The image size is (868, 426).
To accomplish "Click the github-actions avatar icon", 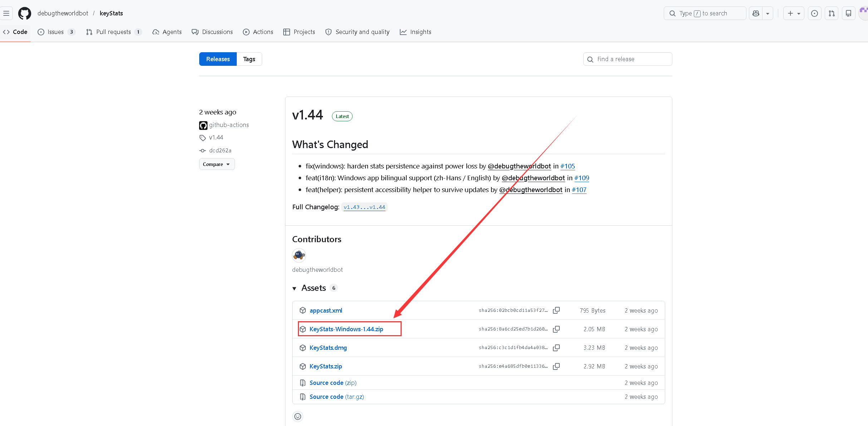I will (x=203, y=125).
